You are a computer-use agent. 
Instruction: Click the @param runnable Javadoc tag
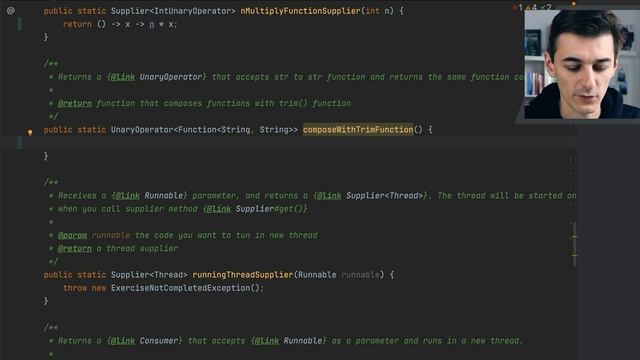pyautogui.click(x=94, y=236)
